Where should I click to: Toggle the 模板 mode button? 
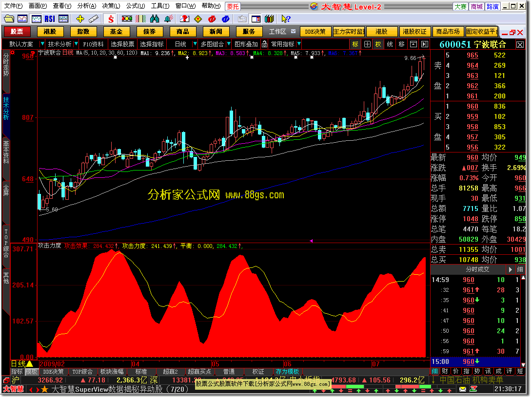click(x=32, y=372)
